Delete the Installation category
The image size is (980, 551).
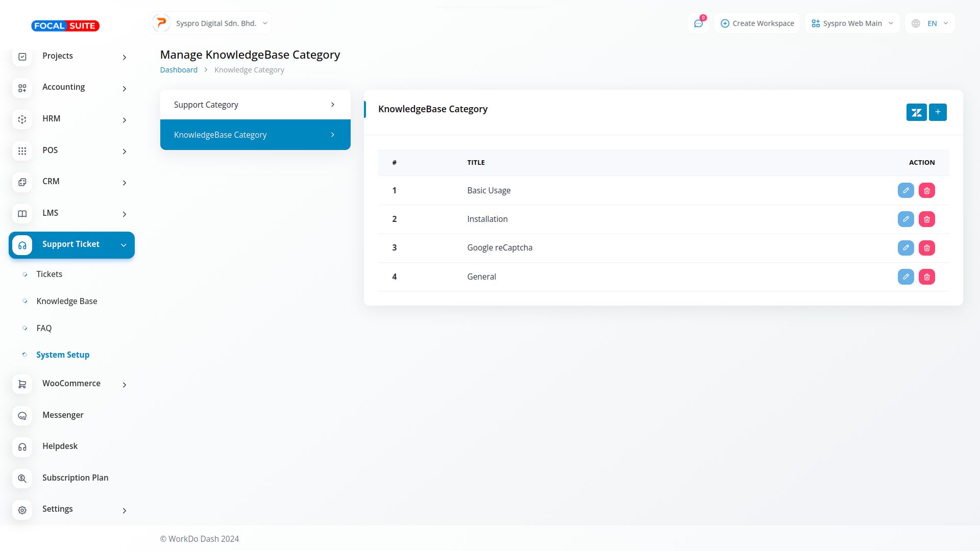(926, 219)
